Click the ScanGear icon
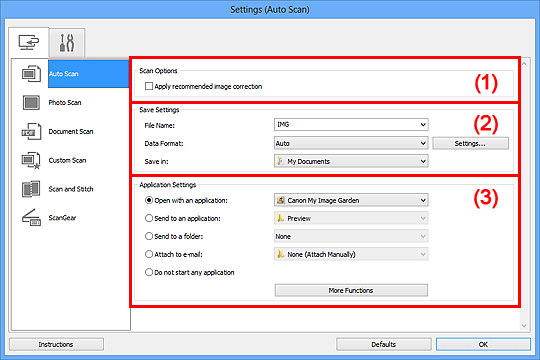The width and height of the screenshot is (540, 360). click(31, 218)
